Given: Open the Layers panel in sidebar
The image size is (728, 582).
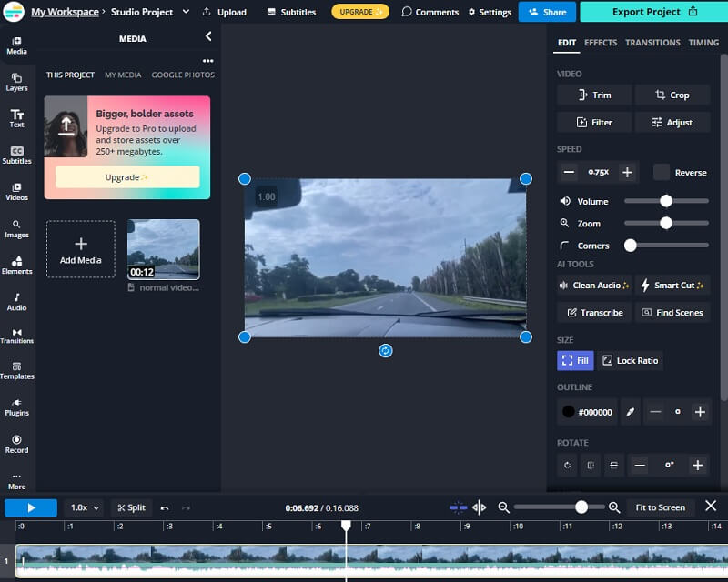Looking at the screenshot, I should pyautogui.click(x=16, y=82).
